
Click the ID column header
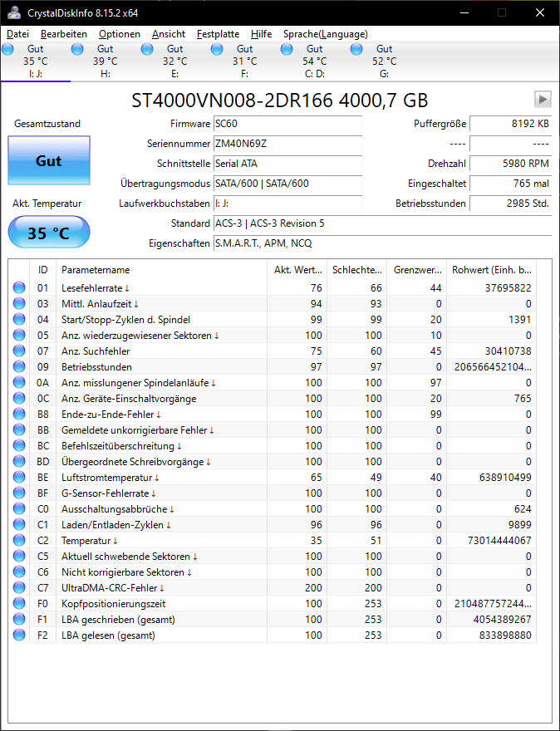point(43,270)
